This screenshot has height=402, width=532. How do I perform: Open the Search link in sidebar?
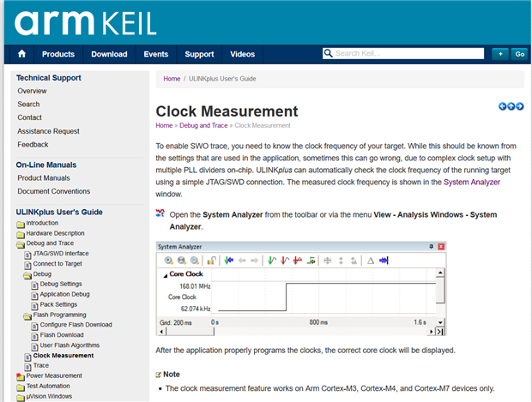(x=28, y=104)
